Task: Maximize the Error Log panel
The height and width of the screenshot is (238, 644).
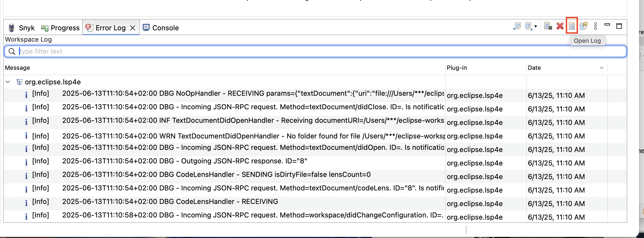Action: pos(619,26)
